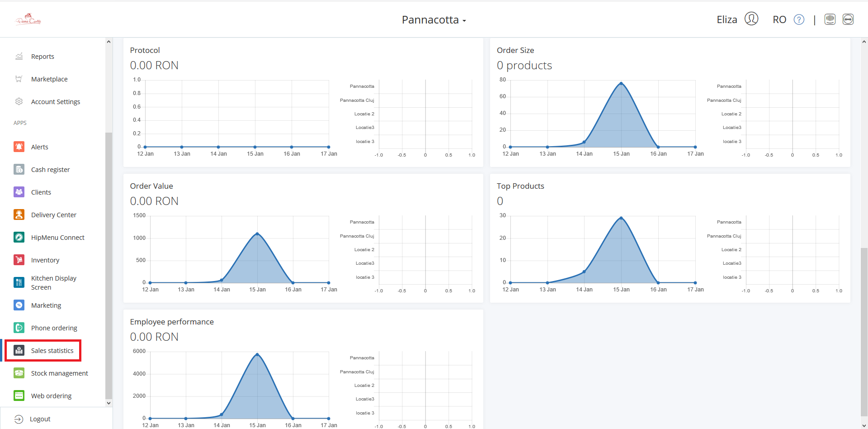
Task: Click Logout link
Action: click(40, 419)
